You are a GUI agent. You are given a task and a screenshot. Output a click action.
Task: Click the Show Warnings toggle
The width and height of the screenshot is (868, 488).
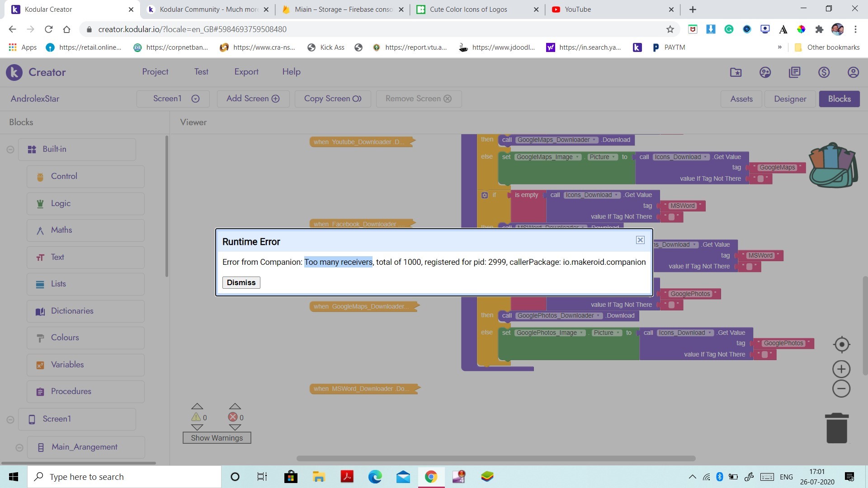pos(217,437)
